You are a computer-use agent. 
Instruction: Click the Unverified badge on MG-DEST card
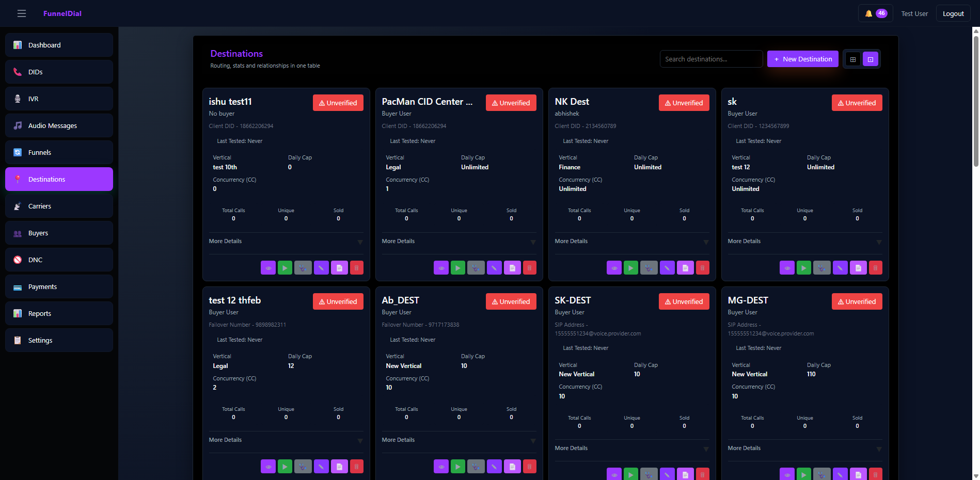857,301
